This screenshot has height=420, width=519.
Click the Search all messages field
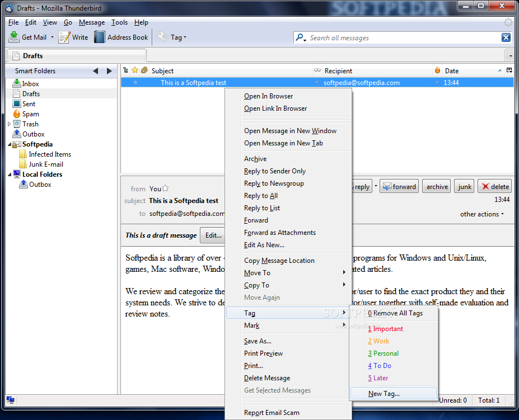click(404, 37)
